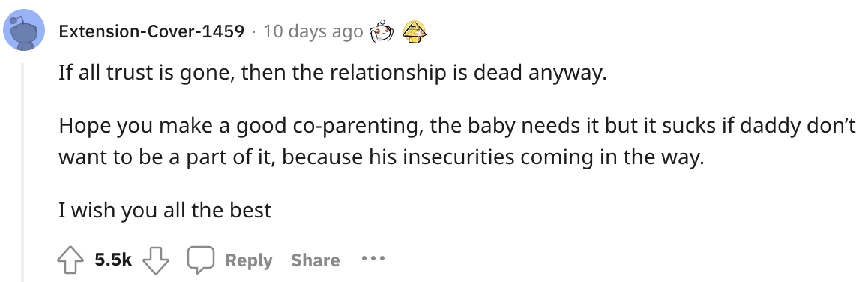
Task: View the Snoo award next to the timestamp
Action: tap(382, 33)
